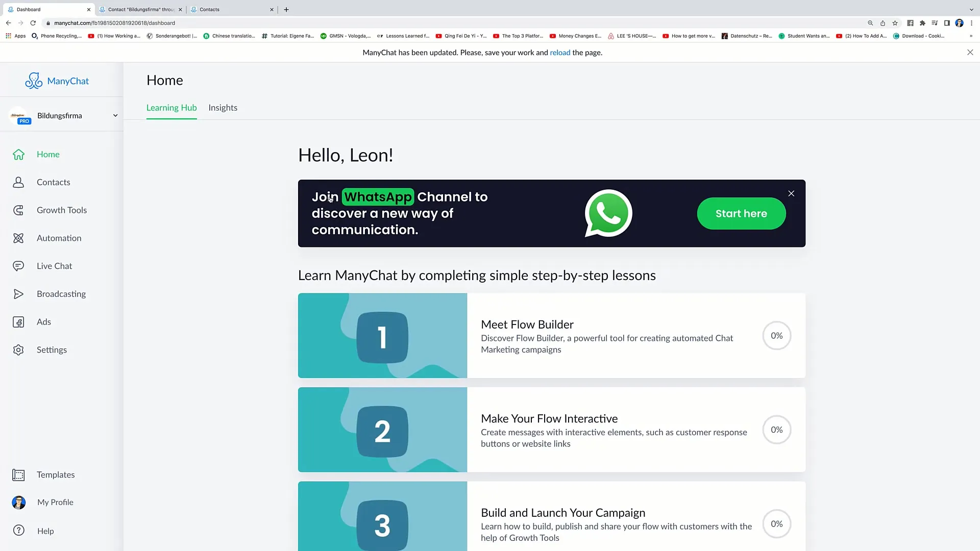
Task: Select the Automation icon in sidebar
Action: [18, 238]
